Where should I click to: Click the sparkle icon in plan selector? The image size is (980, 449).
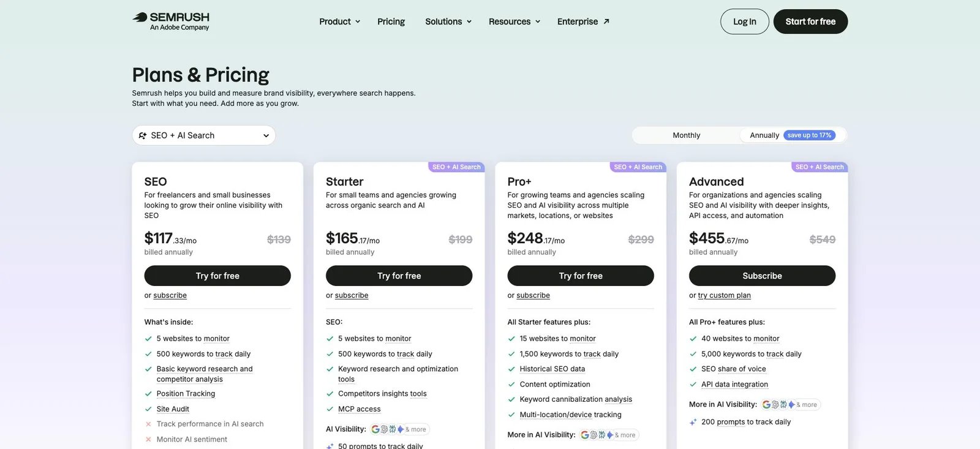coord(143,135)
